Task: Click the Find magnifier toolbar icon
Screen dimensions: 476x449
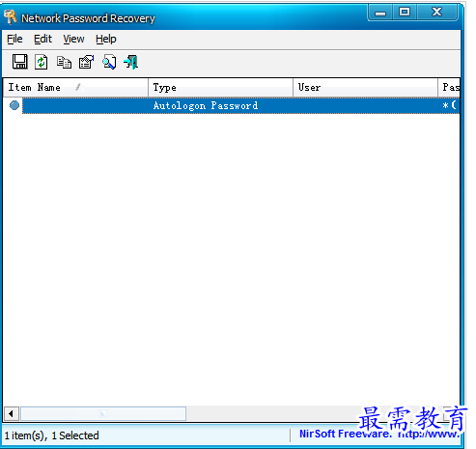Action: [x=109, y=62]
